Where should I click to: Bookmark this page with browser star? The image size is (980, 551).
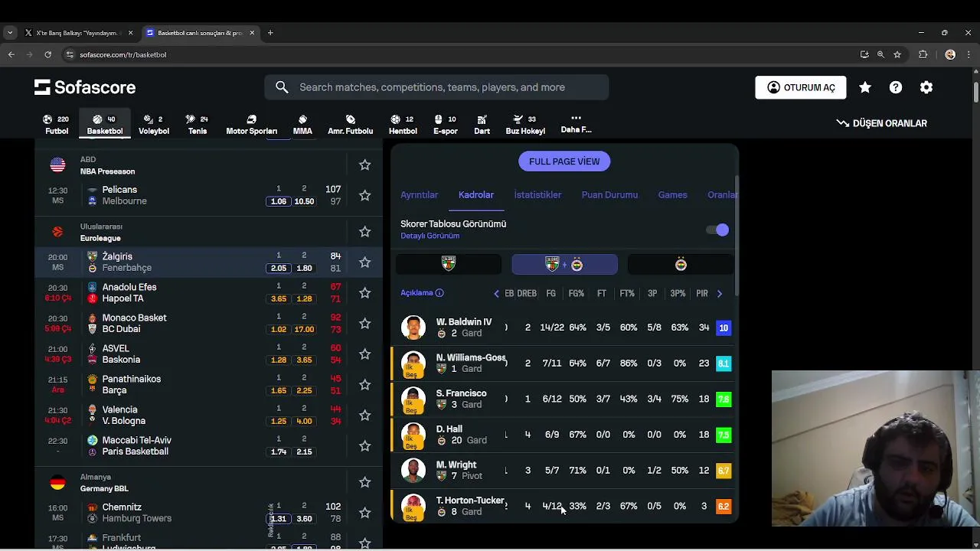(897, 54)
